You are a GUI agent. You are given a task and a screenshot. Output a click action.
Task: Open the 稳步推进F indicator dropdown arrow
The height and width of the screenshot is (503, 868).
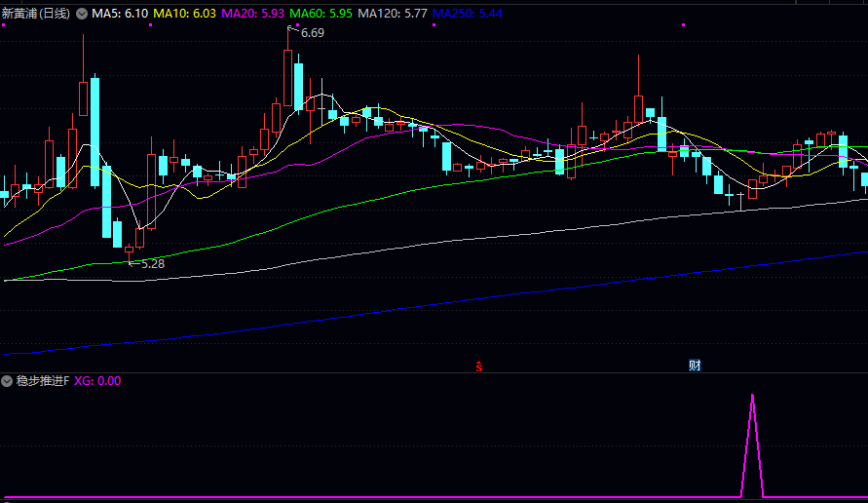[8, 381]
